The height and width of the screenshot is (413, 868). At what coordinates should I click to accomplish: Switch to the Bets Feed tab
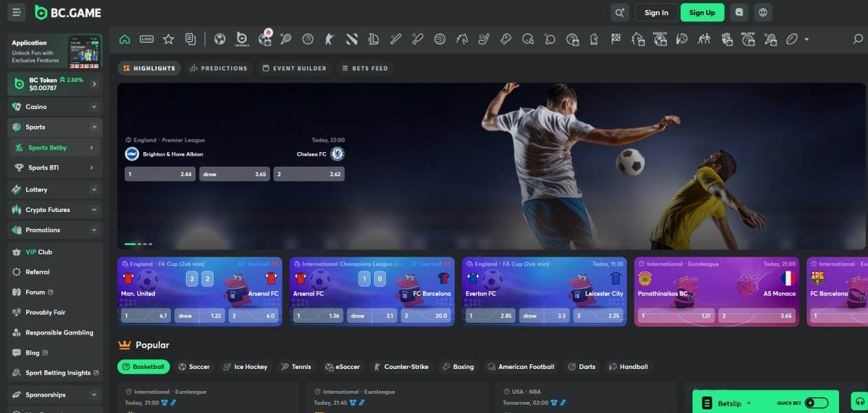click(x=365, y=68)
